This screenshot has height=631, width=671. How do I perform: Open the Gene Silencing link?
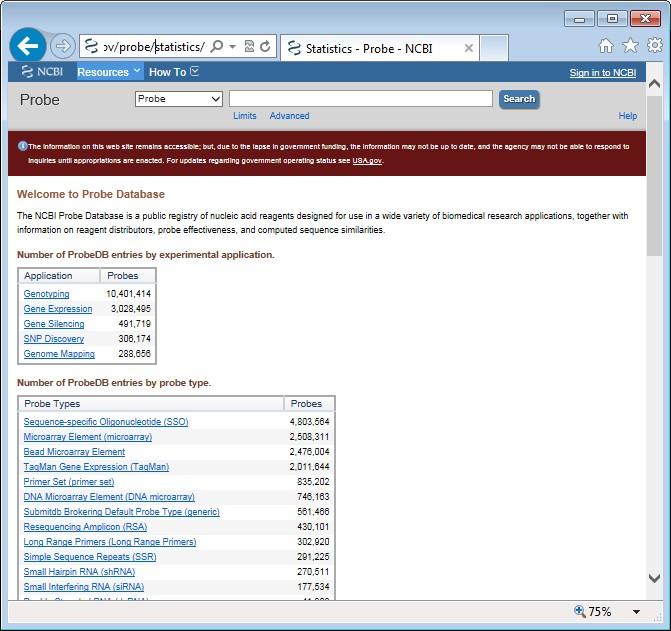click(54, 324)
